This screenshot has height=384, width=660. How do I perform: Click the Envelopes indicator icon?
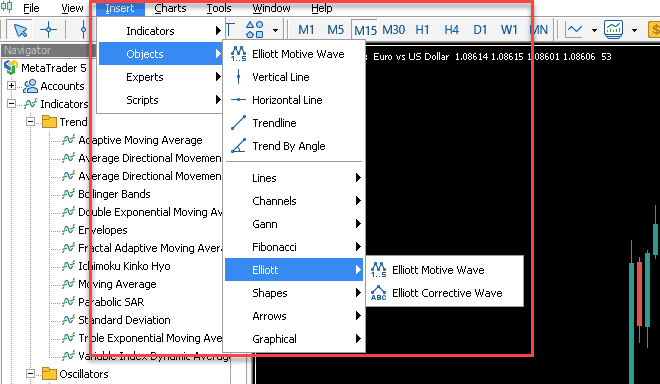(x=68, y=229)
